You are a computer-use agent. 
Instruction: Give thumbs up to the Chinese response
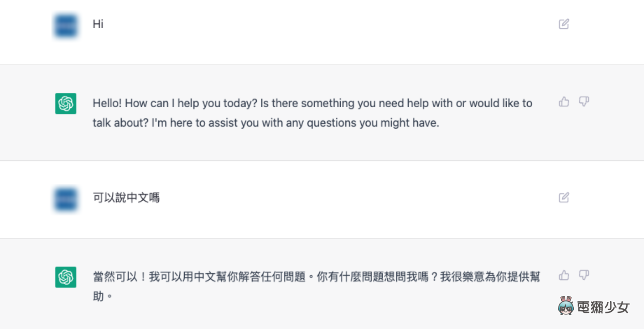(x=563, y=276)
